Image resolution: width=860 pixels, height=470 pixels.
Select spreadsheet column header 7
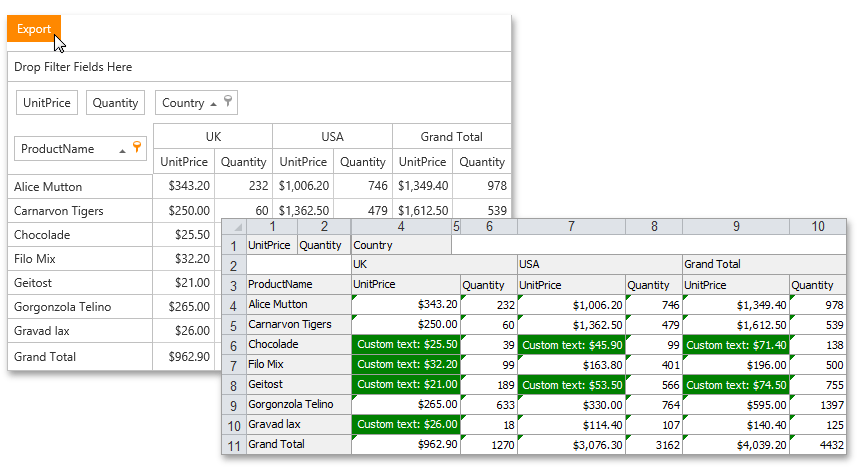click(x=571, y=226)
